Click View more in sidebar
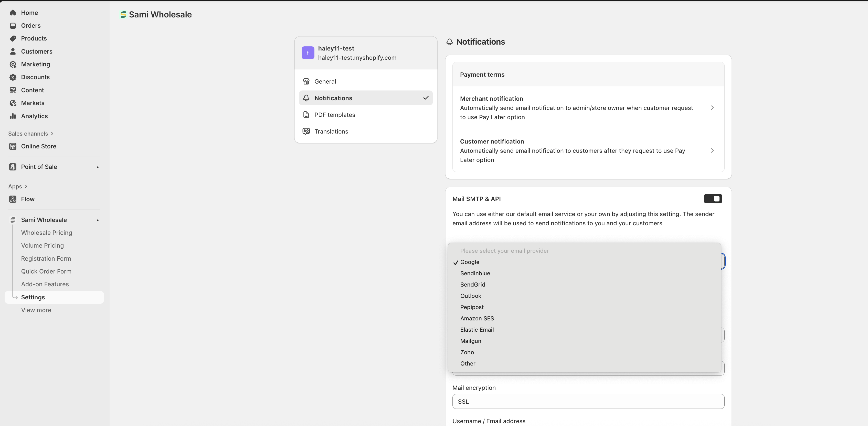The height and width of the screenshot is (426, 868). 36,310
